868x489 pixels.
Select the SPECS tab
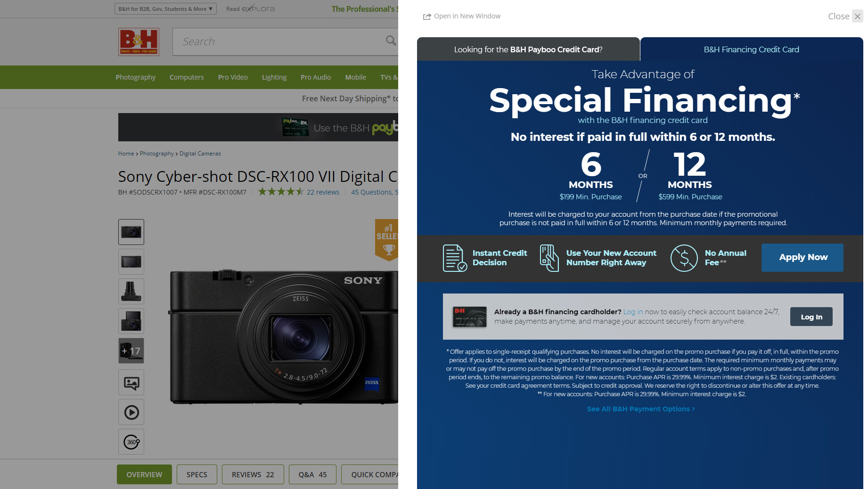point(197,474)
